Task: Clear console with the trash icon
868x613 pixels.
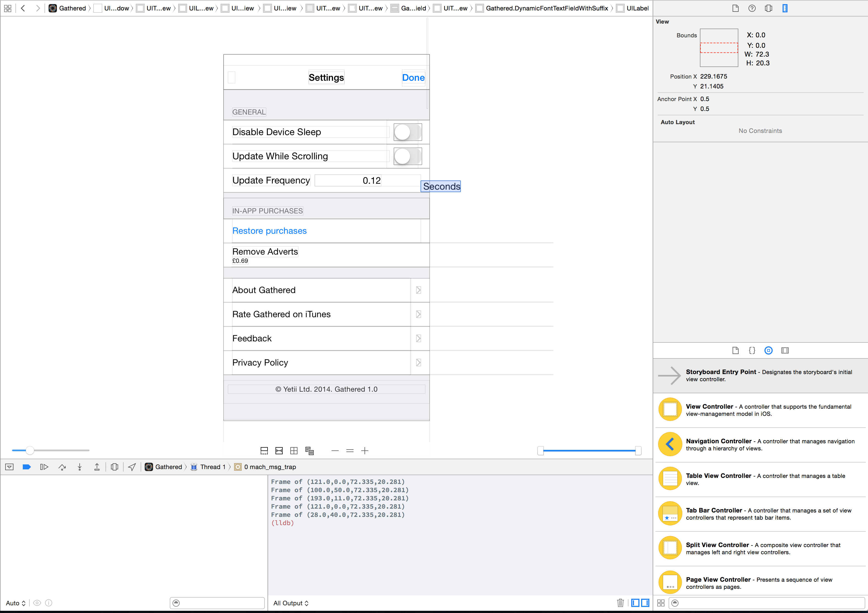Action: 620,603
